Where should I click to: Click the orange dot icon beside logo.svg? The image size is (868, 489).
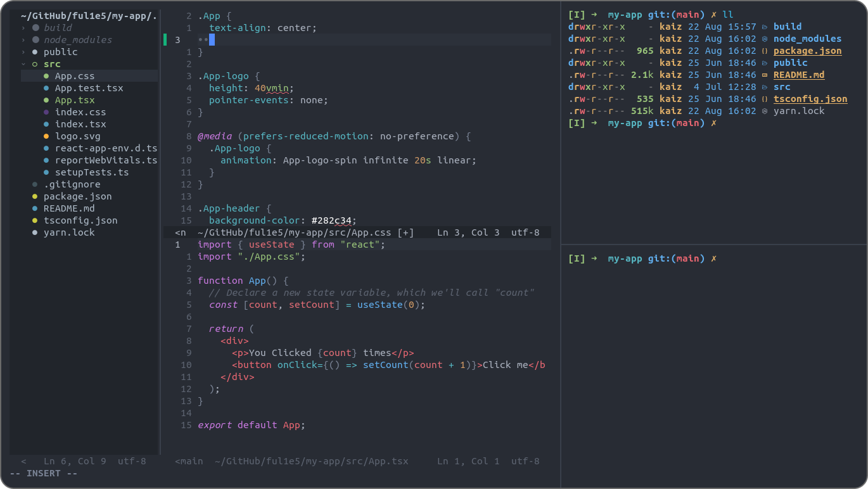click(x=46, y=136)
